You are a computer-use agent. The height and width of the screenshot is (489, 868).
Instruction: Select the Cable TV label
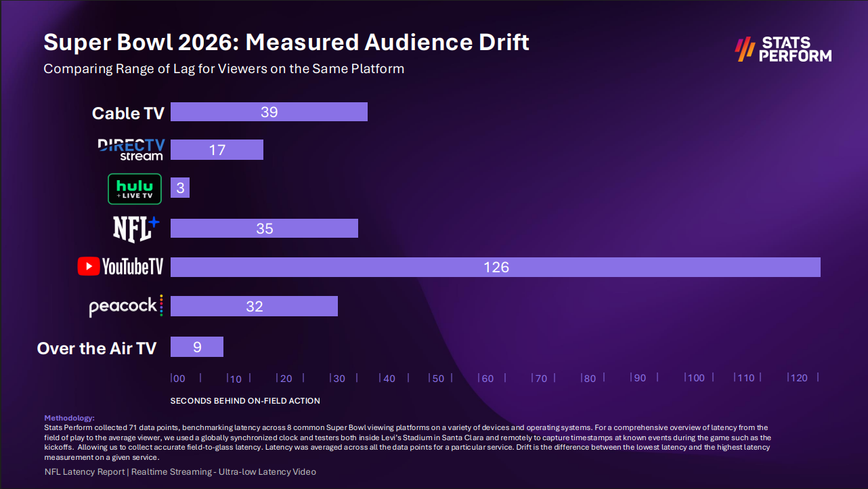pyautogui.click(x=128, y=113)
